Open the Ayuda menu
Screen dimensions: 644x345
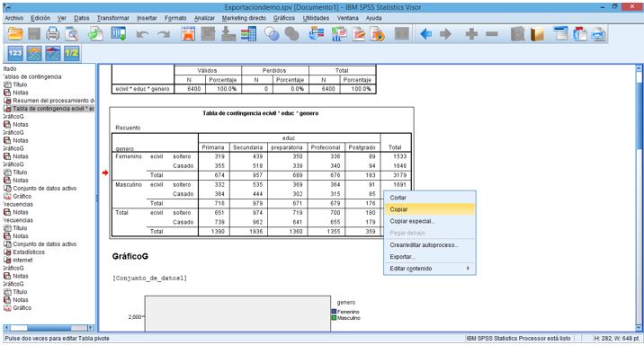tap(374, 18)
